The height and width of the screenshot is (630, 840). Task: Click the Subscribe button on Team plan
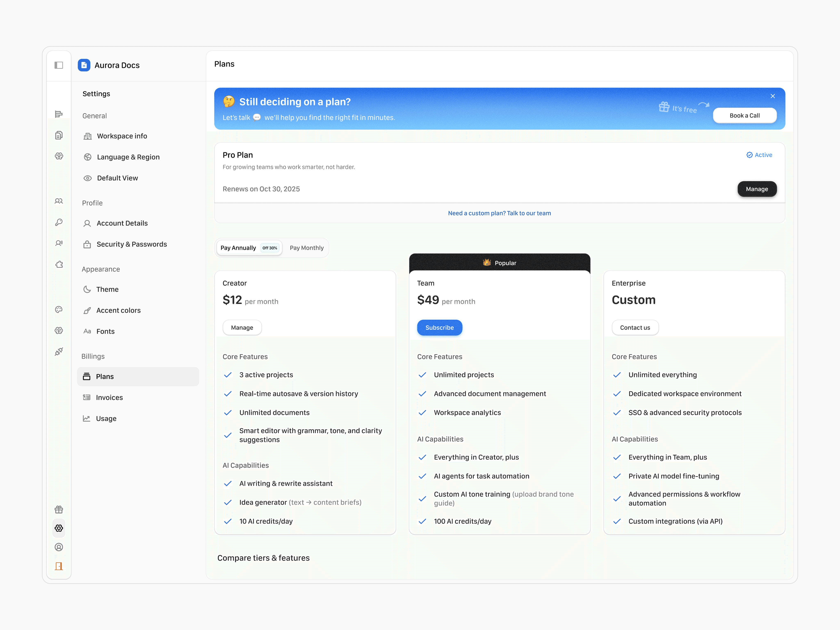tap(439, 328)
